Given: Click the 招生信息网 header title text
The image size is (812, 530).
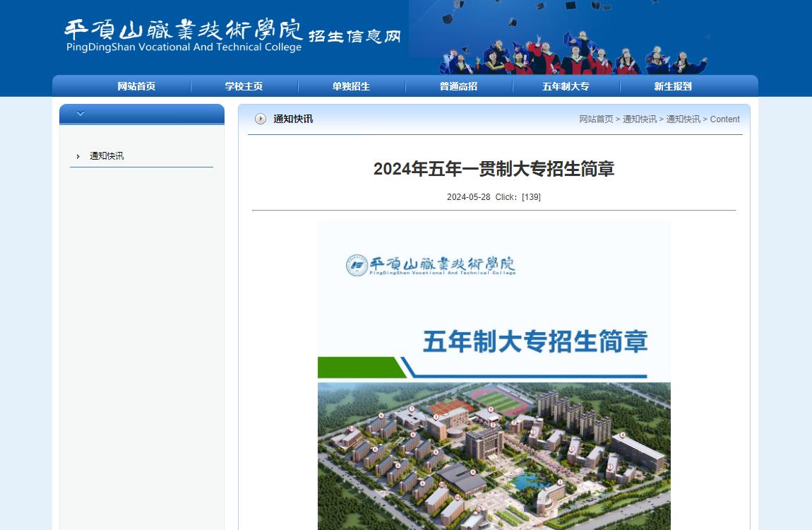Looking at the screenshot, I should point(354,36).
